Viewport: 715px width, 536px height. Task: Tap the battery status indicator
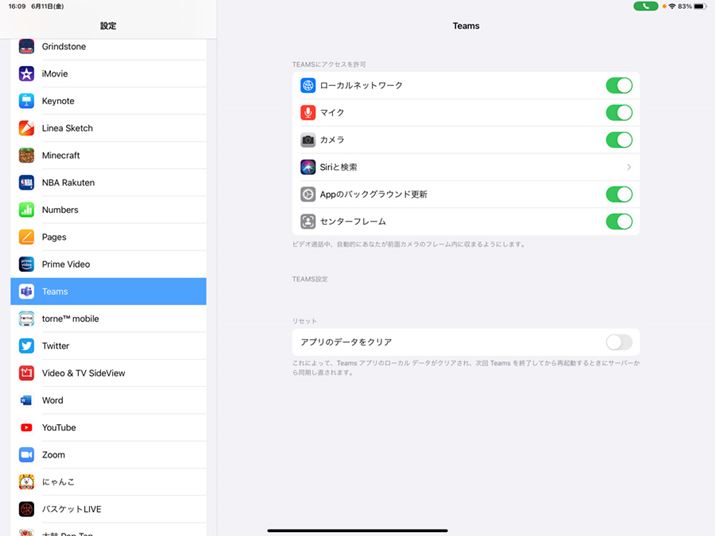point(700,6)
